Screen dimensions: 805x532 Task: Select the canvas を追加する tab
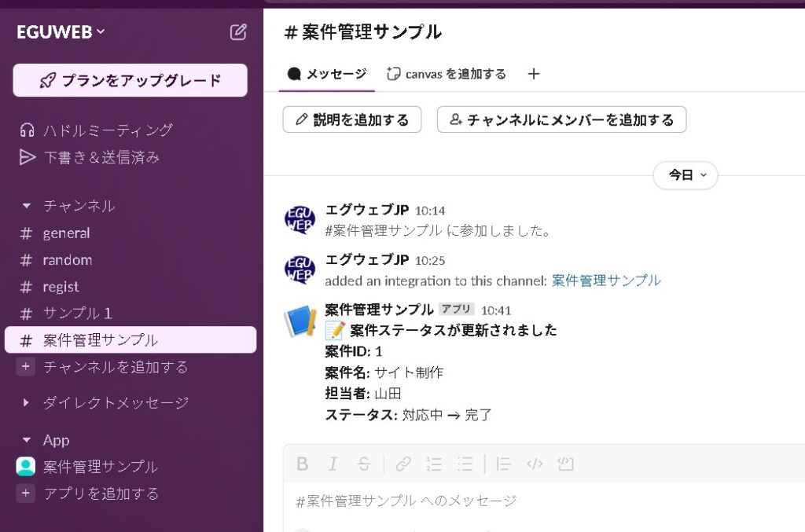(x=447, y=74)
